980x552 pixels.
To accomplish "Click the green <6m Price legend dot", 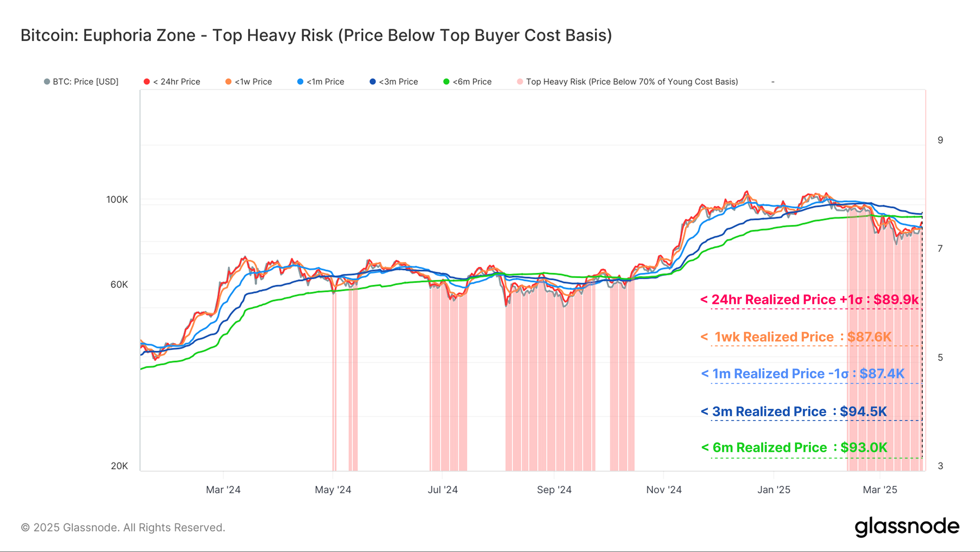I will tap(446, 82).
